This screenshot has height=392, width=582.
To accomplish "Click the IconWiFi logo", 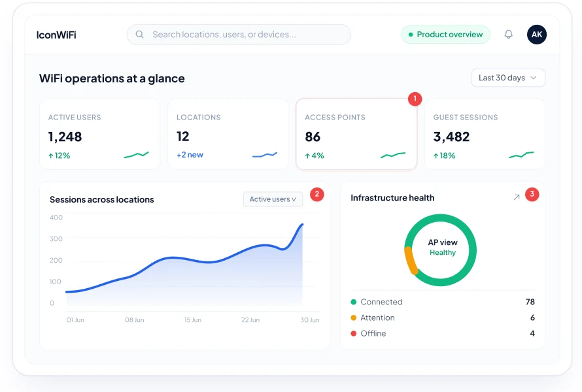I will pyautogui.click(x=56, y=35).
